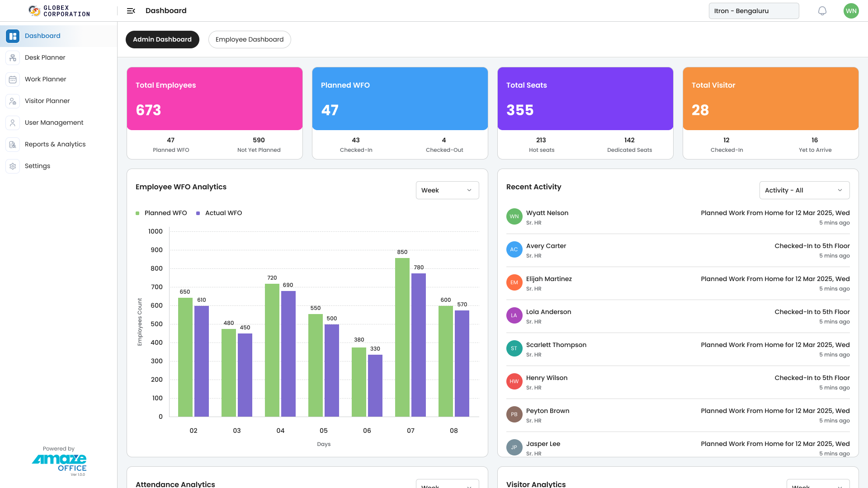Open the Activity - All filter dropdown

(804, 190)
